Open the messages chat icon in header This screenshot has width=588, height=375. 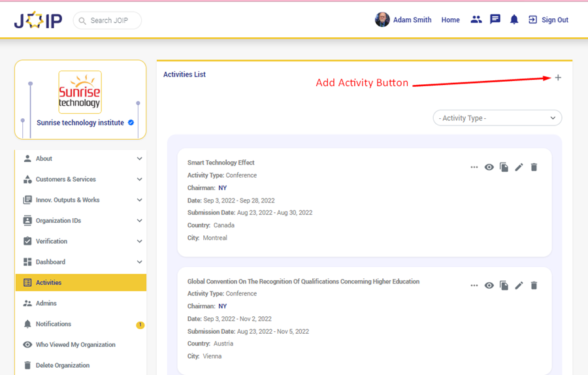click(x=495, y=20)
